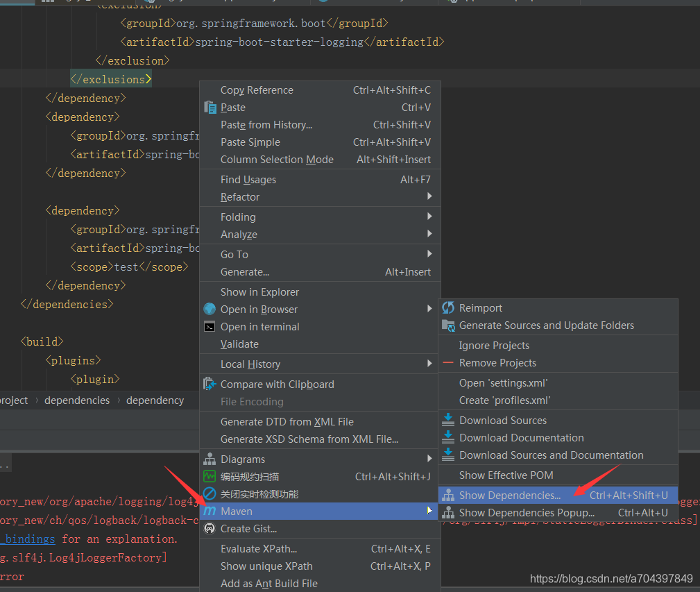Image resolution: width=700 pixels, height=592 pixels.
Task: Select Paste Simple menu entry
Action: click(x=320, y=142)
